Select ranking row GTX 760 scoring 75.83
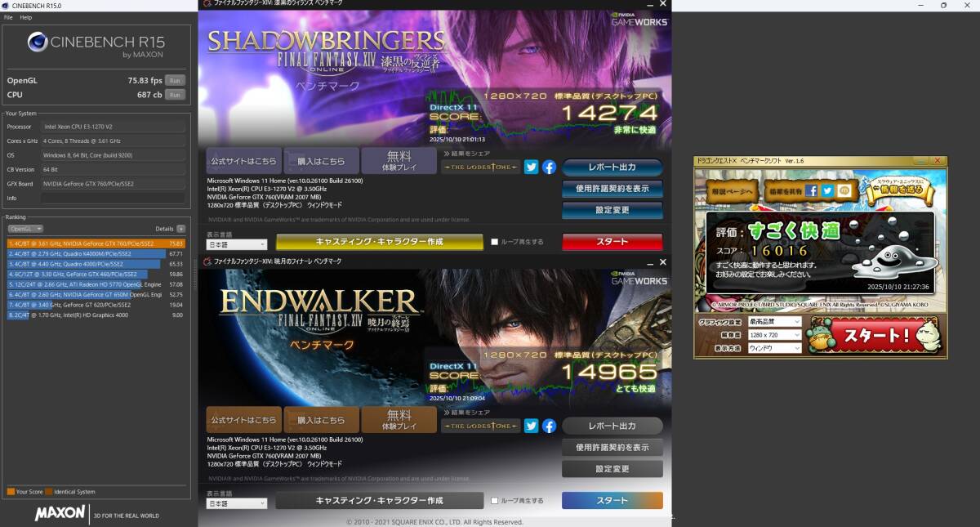 click(x=96, y=243)
